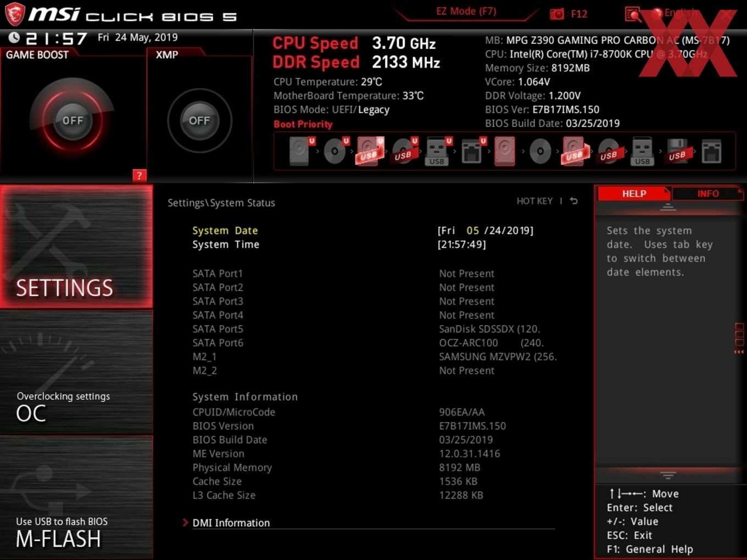The height and width of the screenshot is (560, 747).
Task: Click the BIOS Mode UEFI/Legacy text
Action: click(331, 109)
